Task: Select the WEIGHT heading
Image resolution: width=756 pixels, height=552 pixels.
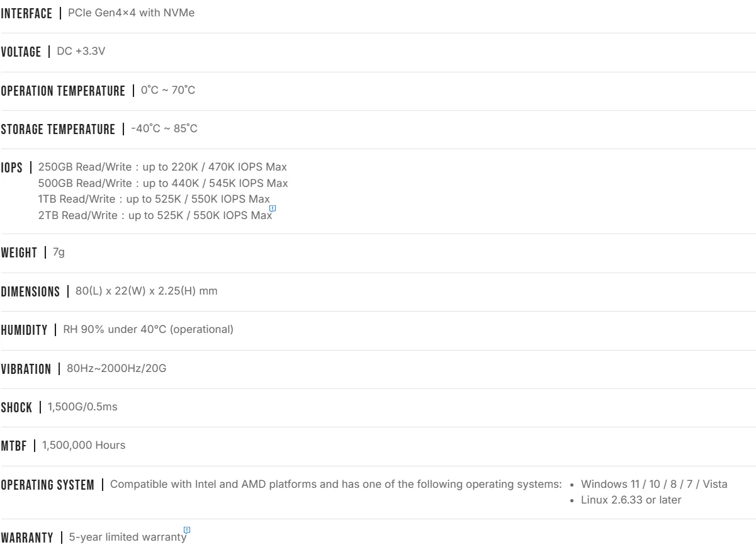Action: point(19,254)
